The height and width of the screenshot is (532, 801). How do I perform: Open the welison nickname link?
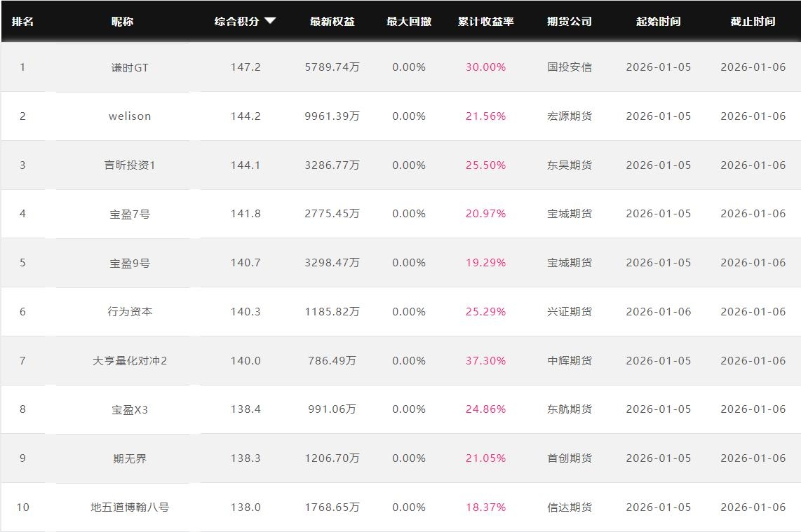tap(130, 116)
